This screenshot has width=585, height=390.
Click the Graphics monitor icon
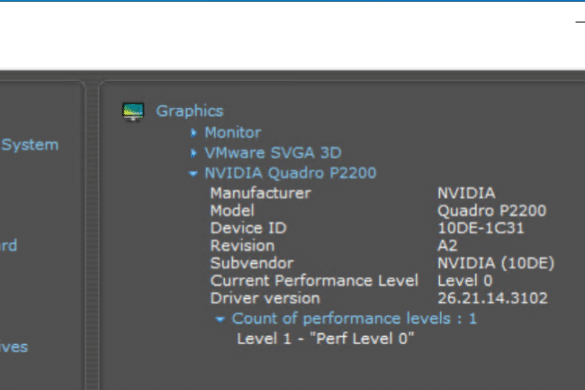[x=133, y=112]
